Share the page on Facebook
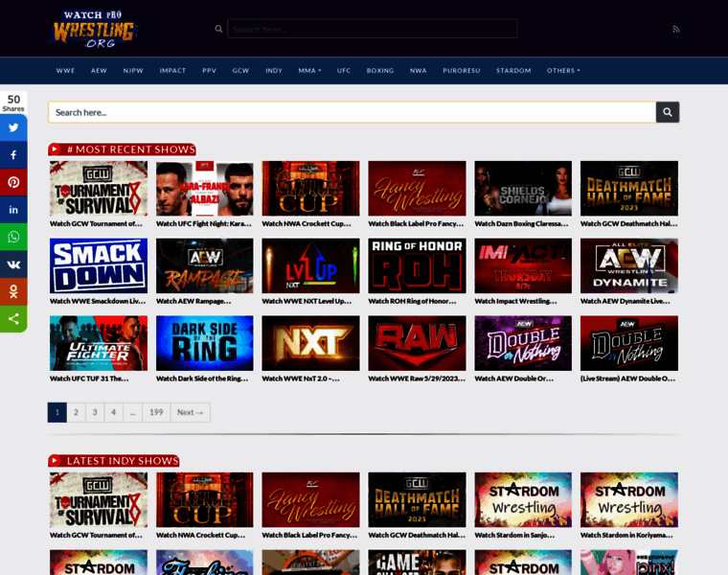 tap(13, 154)
